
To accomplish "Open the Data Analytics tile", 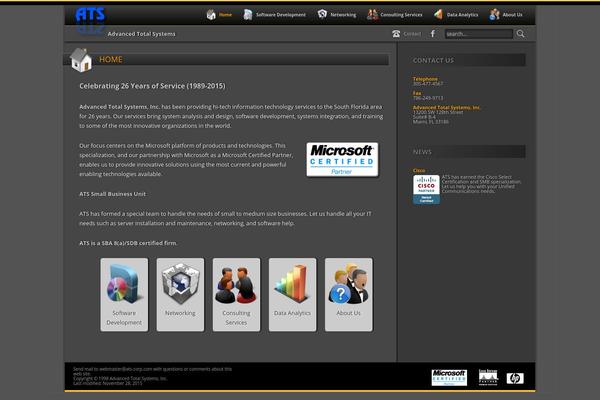I will (292, 294).
